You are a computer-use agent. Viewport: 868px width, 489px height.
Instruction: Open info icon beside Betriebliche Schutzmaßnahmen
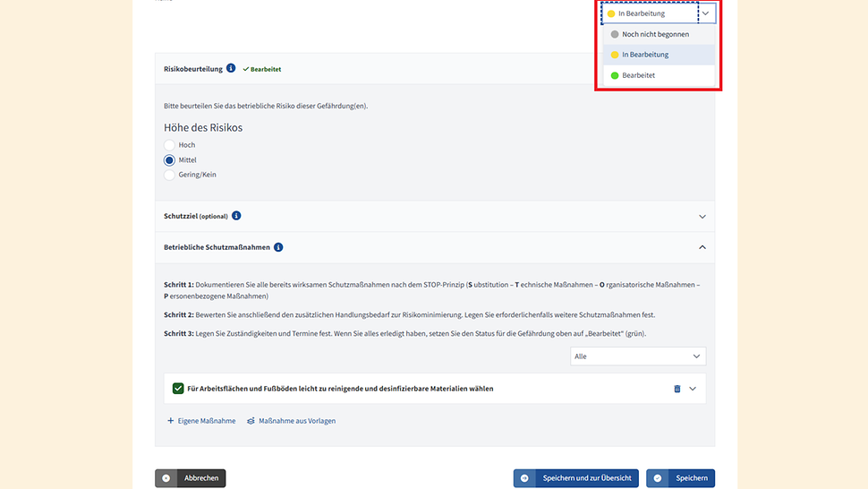[x=278, y=247]
